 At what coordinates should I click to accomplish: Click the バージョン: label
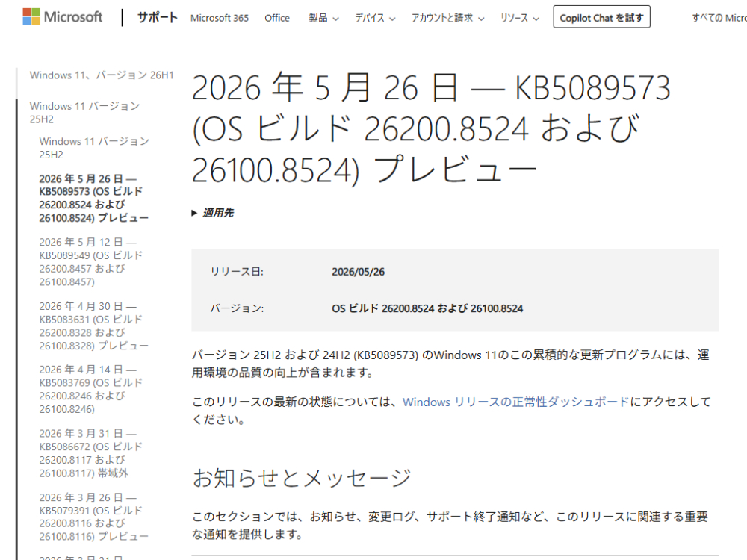coord(237,308)
